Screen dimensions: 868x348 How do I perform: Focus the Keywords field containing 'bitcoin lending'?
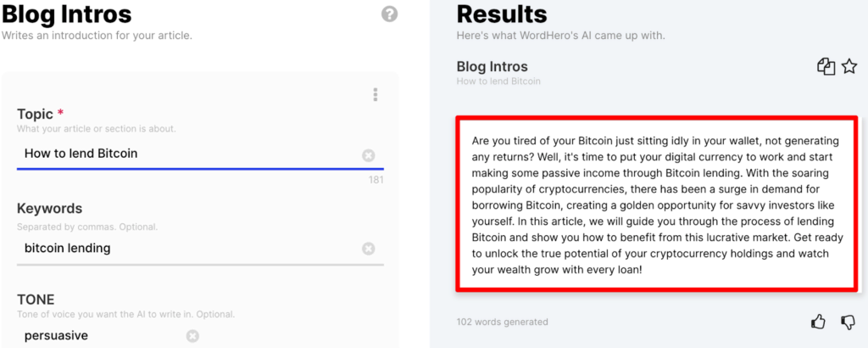(x=186, y=248)
